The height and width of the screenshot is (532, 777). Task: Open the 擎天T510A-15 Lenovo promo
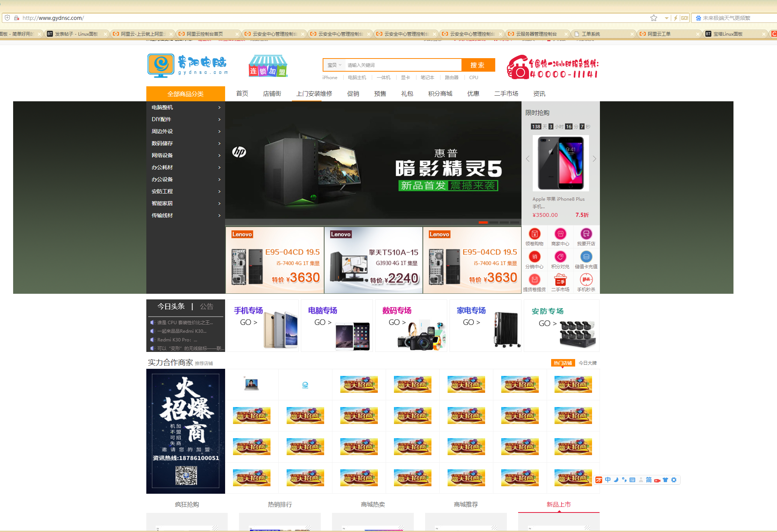click(x=373, y=260)
